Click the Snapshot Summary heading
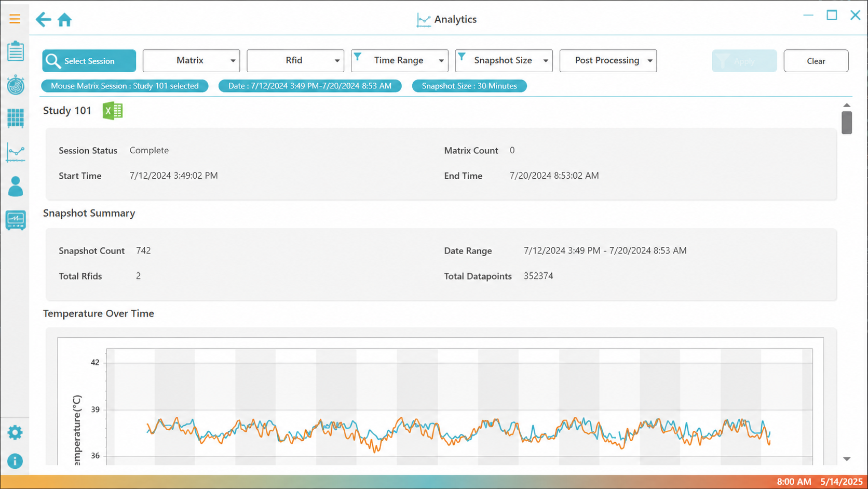The image size is (868, 489). (89, 213)
